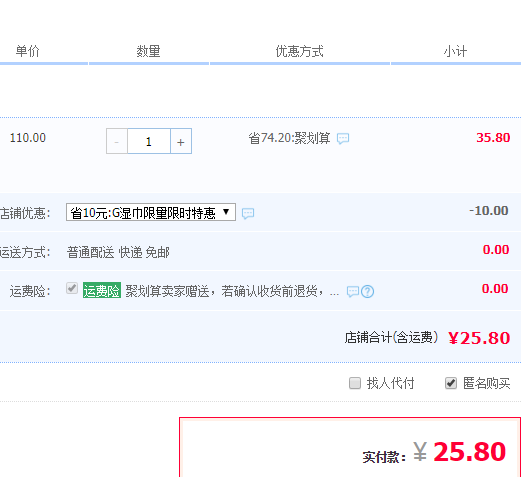The image size is (525, 477).
Task: Click the quantity input field showing 1
Action: 149,141
